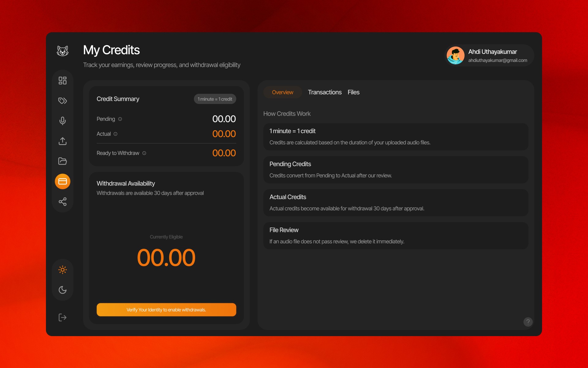
Task: Switch to the Transactions tab
Action: click(325, 92)
